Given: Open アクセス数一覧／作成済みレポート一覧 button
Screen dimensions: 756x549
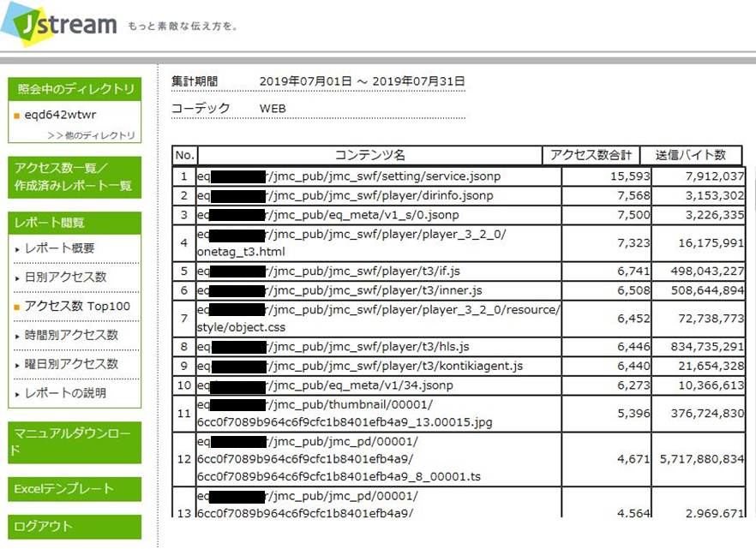Looking at the screenshot, I should pos(75,176).
